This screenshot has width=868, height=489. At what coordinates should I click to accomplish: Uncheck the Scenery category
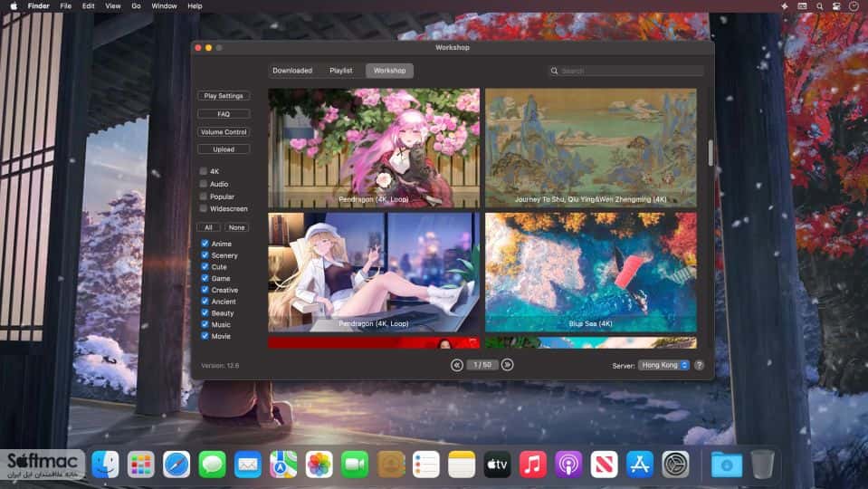click(x=205, y=254)
